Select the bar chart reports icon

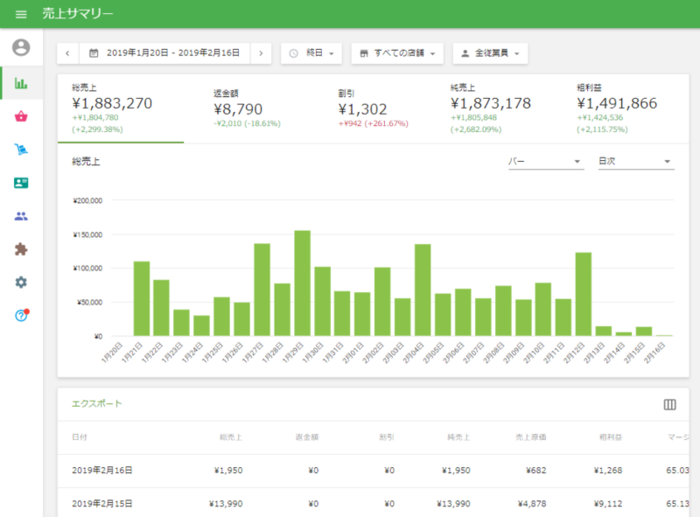[x=21, y=83]
